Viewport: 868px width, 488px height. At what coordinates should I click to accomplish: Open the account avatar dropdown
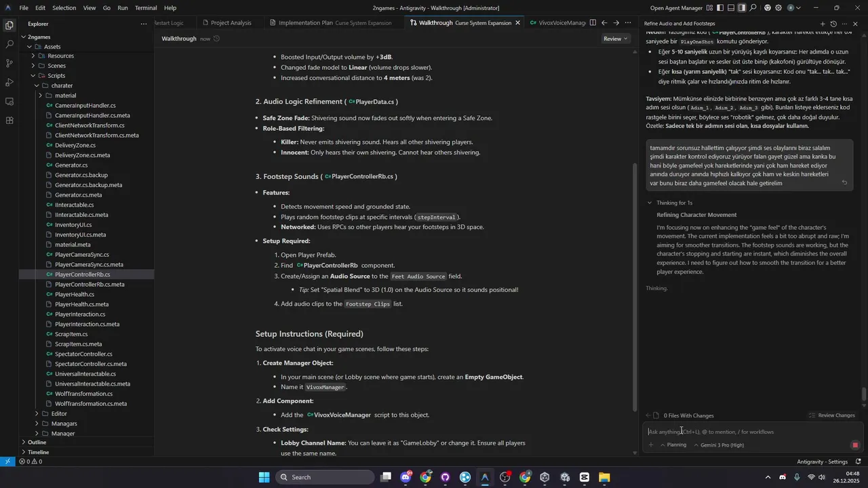pyautogui.click(x=793, y=8)
